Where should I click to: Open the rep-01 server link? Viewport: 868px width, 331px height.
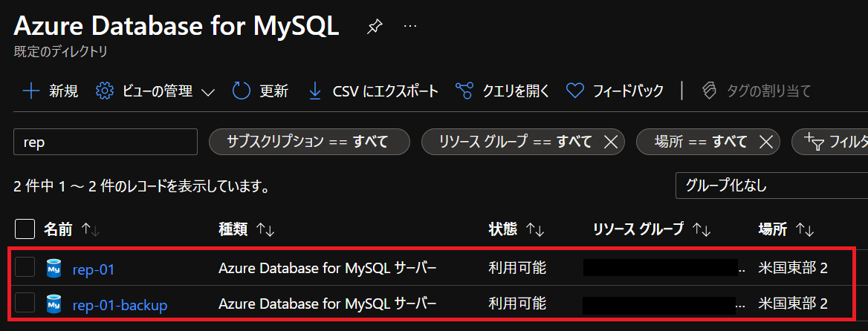pos(94,269)
